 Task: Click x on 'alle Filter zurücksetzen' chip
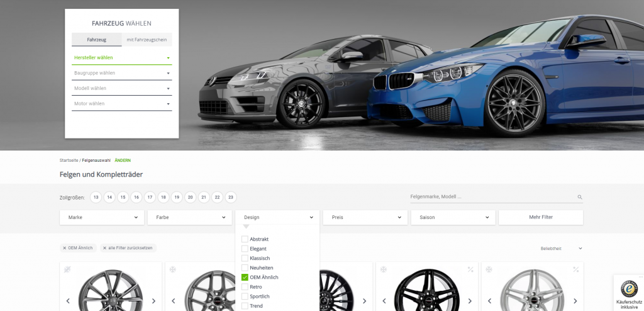(104, 248)
